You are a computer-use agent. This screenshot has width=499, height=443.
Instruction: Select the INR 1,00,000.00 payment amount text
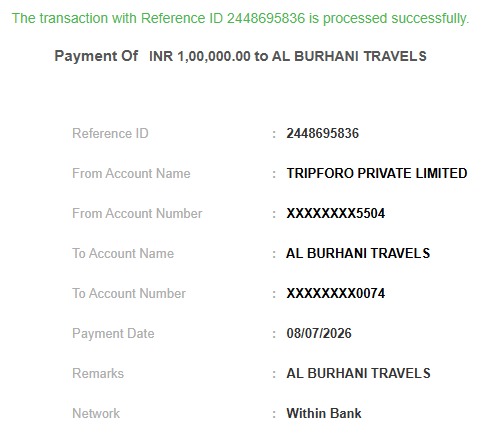pyautogui.click(x=200, y=56)
